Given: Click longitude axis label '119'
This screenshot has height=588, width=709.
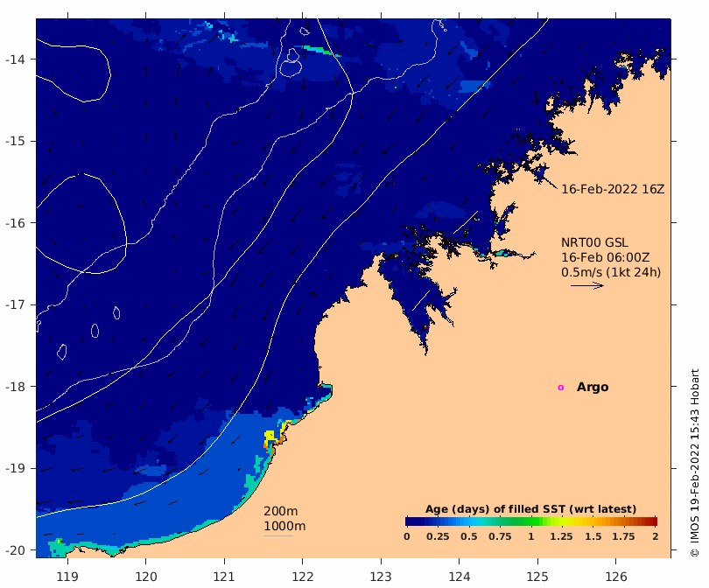Looking at the screenshot, I should (67, 577).
